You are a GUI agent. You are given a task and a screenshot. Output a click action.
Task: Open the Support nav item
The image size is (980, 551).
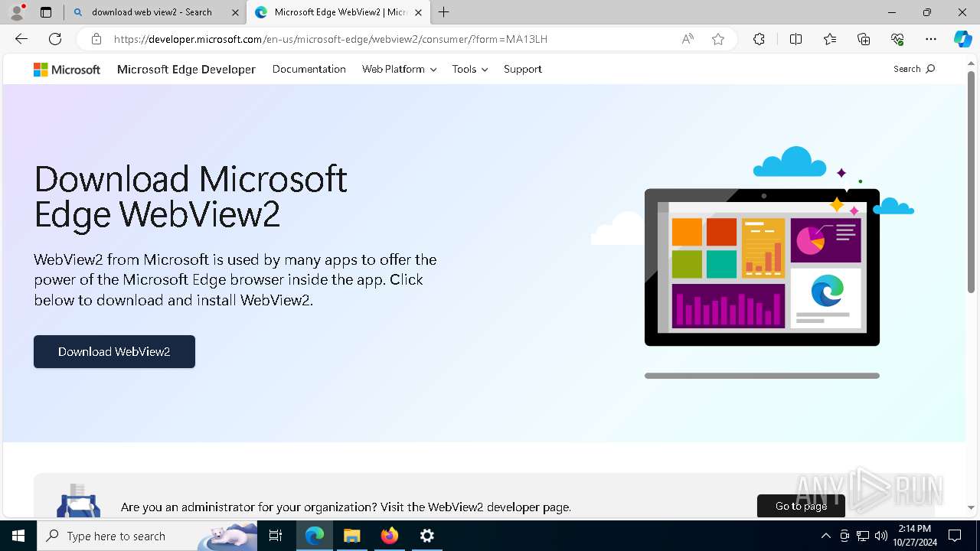pyautogui.click(x=523, y=69)
